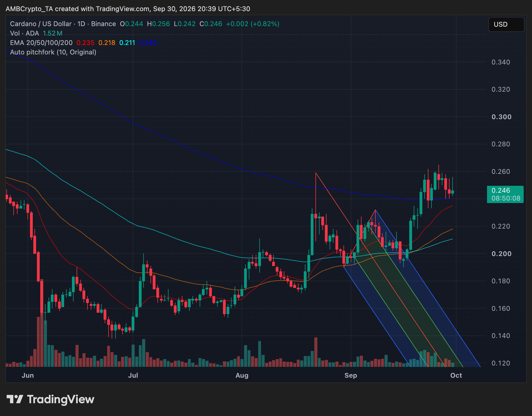Image resolution: width=532 pixels, height=416 pixels.
Task: Click the blue EMA 200 value 0.240
Action: click(x=148, y=43)
